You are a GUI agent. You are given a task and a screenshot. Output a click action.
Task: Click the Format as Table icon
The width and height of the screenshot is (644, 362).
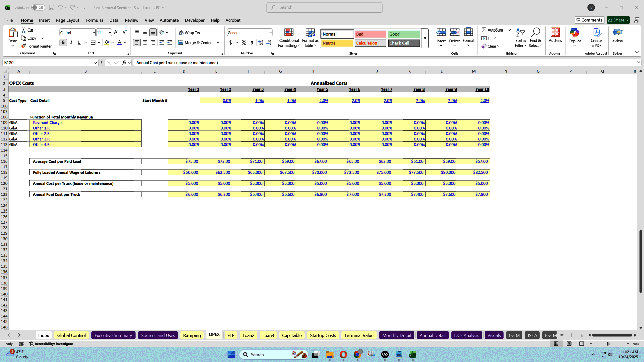(x=310, y=38)
